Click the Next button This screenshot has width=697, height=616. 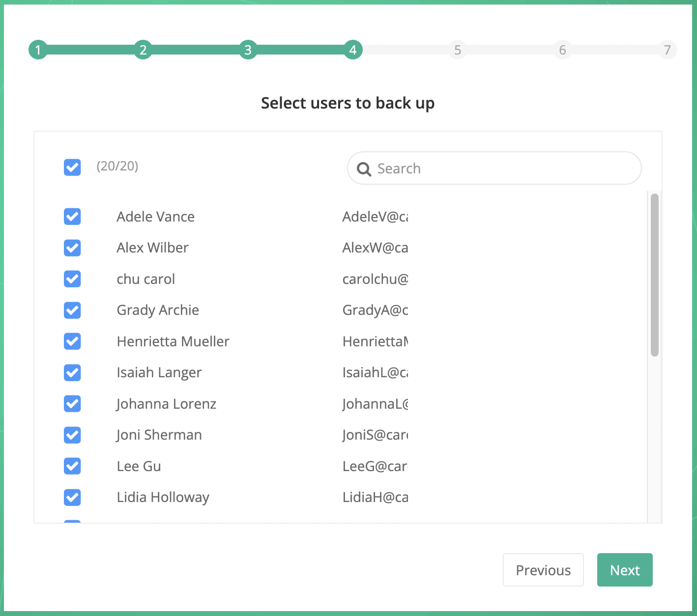coord(625,570)
